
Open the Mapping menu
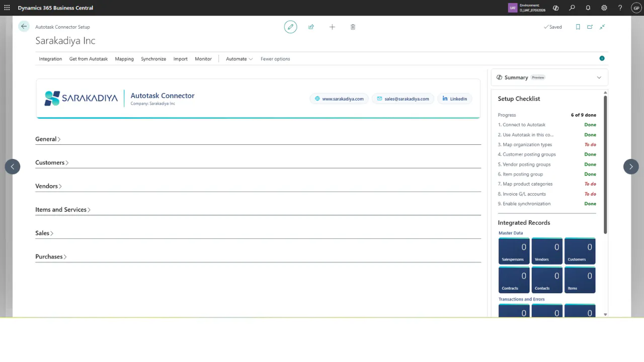pyautogui.click(x=124, y=59)
